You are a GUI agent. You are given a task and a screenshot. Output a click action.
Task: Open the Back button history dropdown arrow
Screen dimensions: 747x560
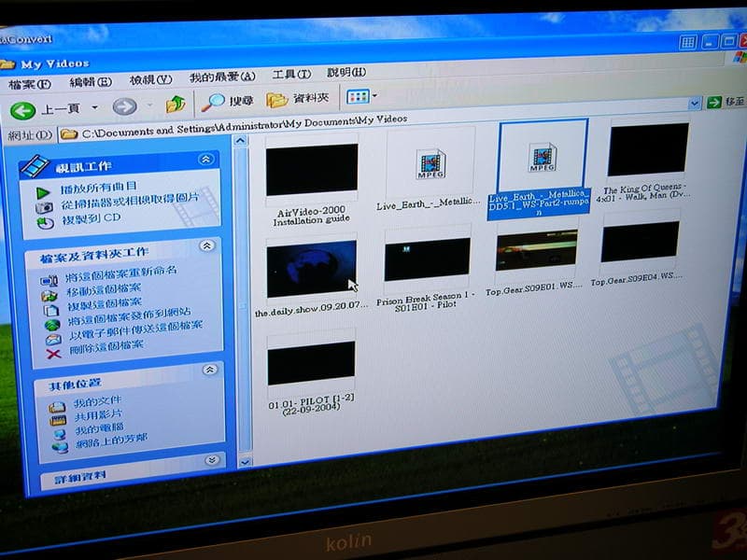94,107
